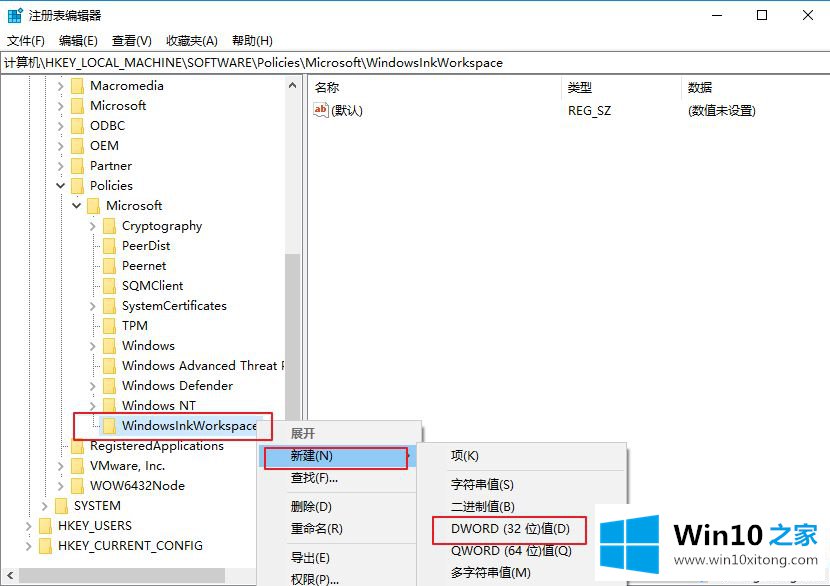Click the tree pane vertical scrollbar thumb

tap(292, 339)
